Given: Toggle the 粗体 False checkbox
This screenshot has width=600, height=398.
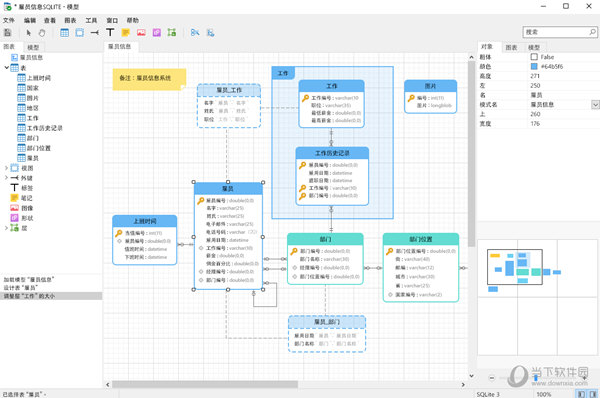Looking at the screenshot, I should tap(534, 57).
